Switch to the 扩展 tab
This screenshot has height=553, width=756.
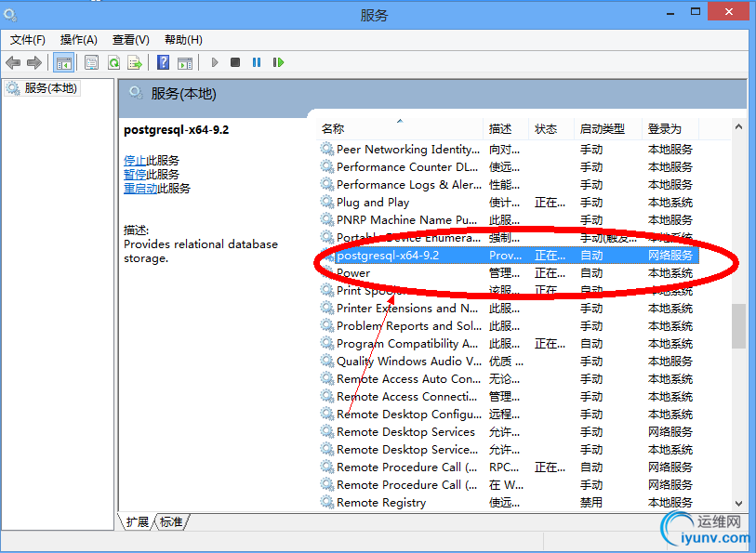pos(138,522)
